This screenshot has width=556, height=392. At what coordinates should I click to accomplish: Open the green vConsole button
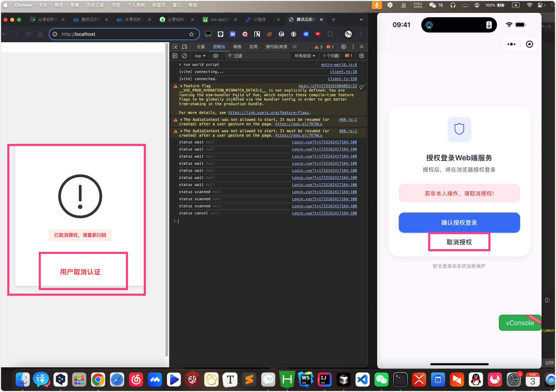520,323
